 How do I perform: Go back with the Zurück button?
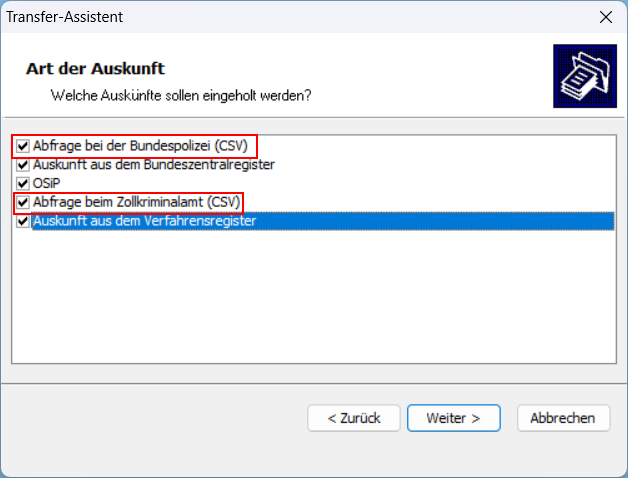[353, 417]
